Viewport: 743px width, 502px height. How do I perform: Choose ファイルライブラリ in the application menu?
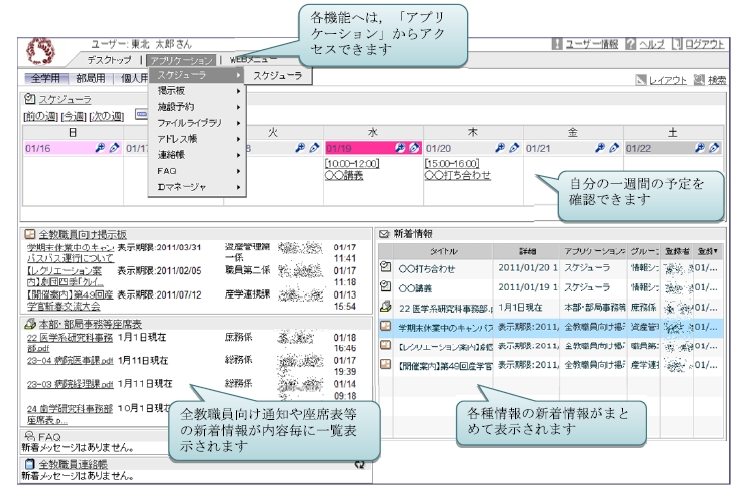point(197,123)
